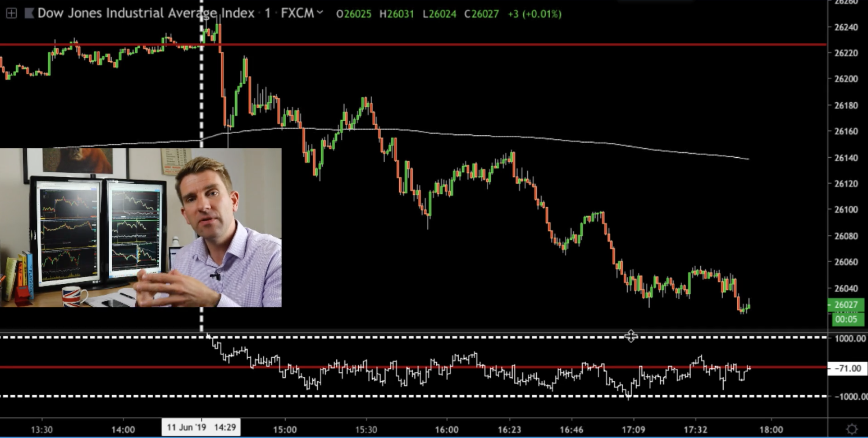Click the 26200 price scale label

[x=846, y=79]
